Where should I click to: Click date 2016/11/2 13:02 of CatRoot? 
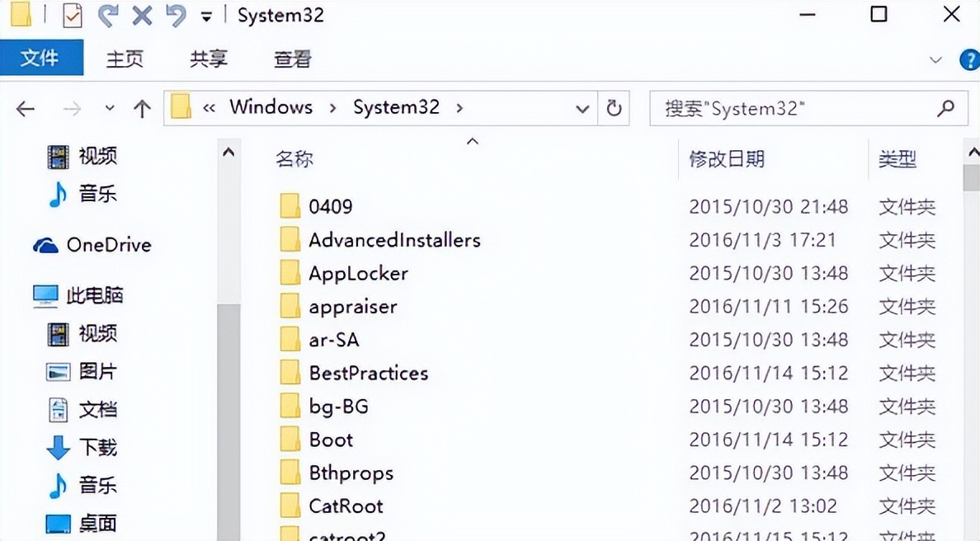click(762, 506)
